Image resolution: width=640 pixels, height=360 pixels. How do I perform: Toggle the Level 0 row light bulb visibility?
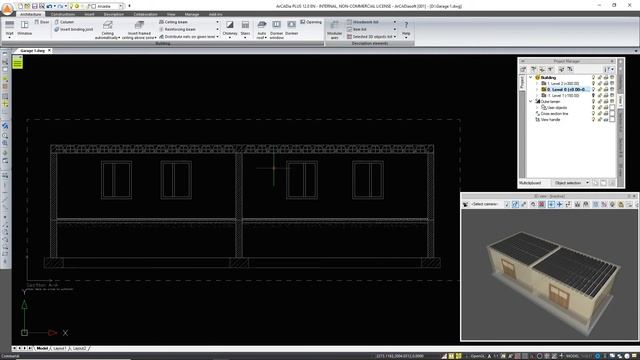593,89
